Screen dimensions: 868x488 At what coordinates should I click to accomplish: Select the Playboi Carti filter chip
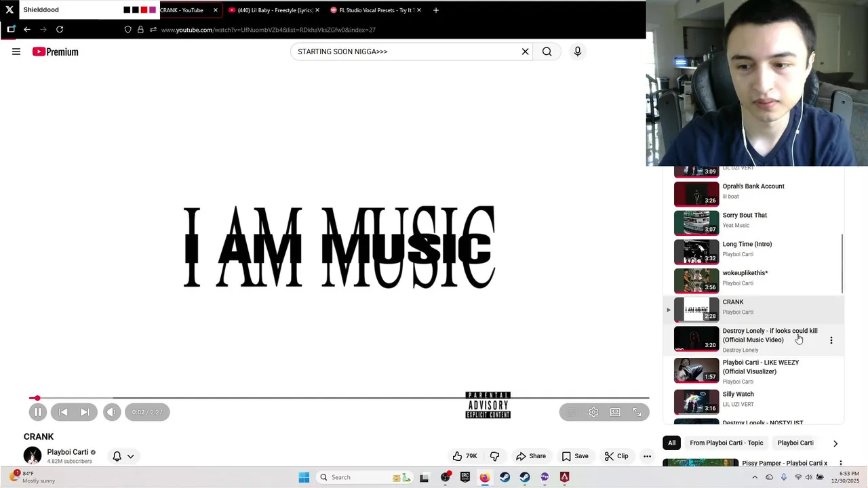[795, 443]
